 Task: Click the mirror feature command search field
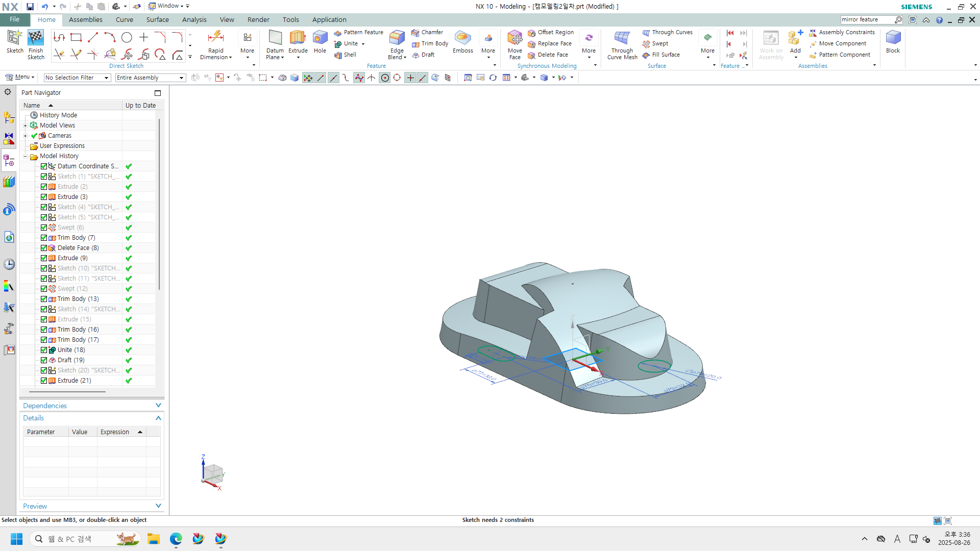[x=867, y=19]
